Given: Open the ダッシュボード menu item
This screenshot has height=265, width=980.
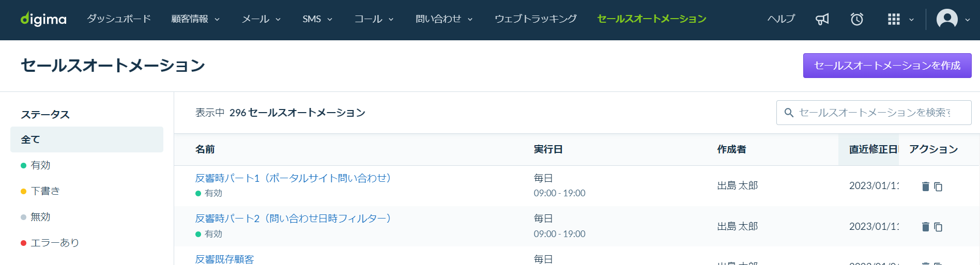Looking at the screenshot, I should click(x=119, y=19).
